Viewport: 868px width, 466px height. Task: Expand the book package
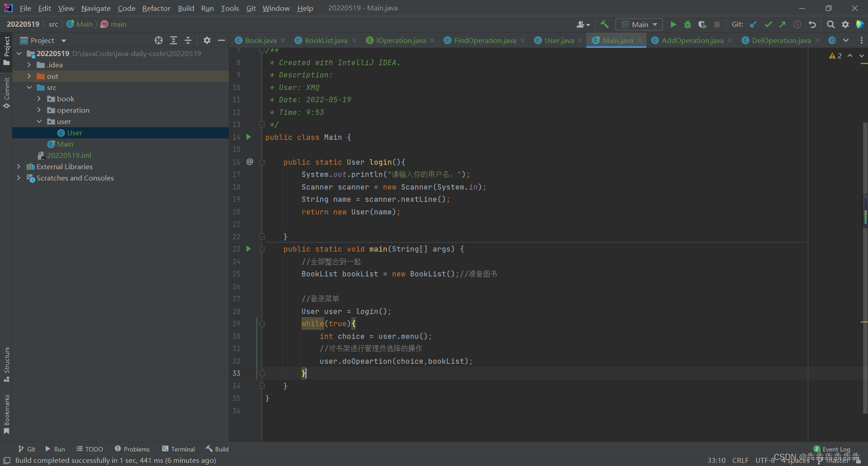(39, 99)
